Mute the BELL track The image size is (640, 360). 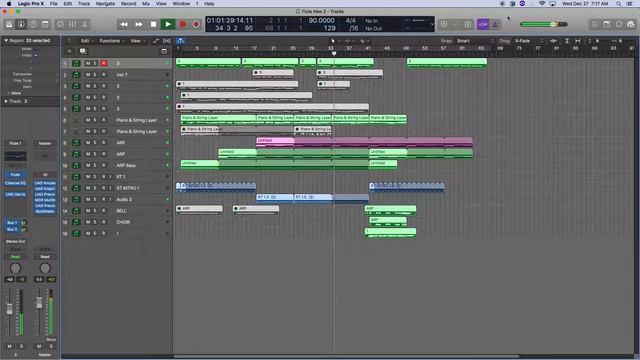click(x=88, y=211)
